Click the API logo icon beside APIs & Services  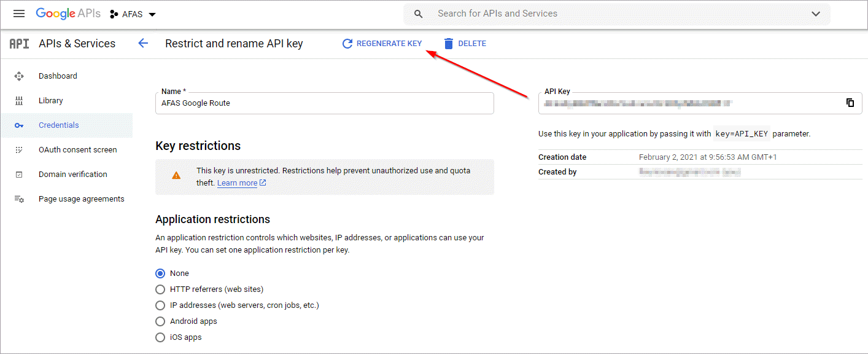(19, 44)
